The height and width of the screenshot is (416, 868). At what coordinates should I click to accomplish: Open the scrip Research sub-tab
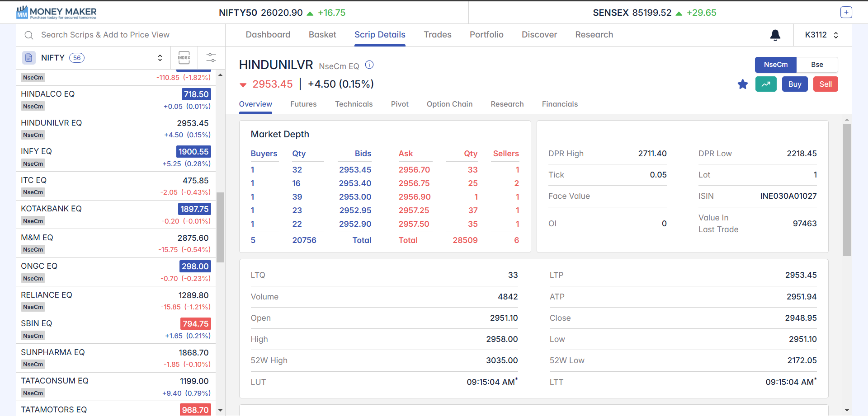pos(507,104)
